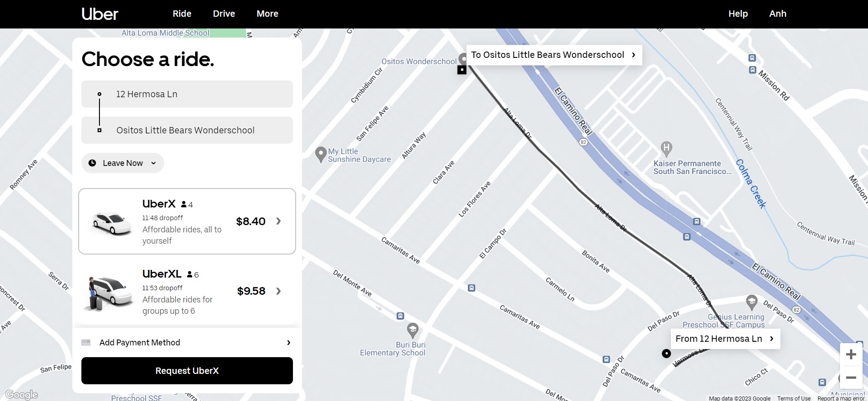868x401 pixels.
Task: Click bus stop icon near El Campo Dr
Action: (x=472, y=288)
